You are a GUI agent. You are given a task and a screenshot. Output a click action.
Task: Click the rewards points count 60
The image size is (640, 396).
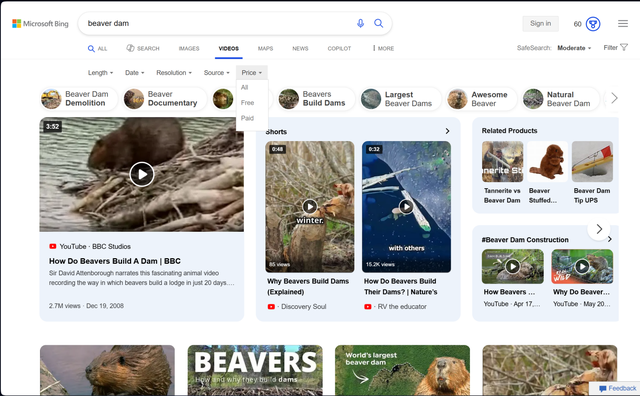pos(577,24)
